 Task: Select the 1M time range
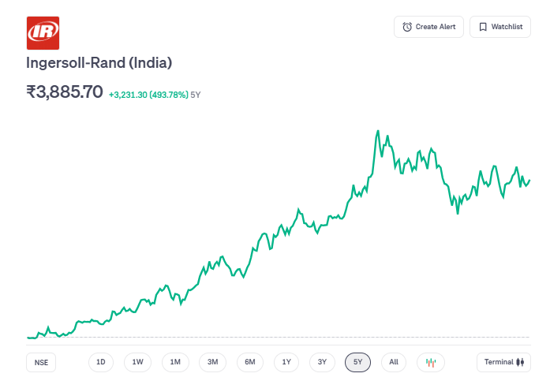175,362
